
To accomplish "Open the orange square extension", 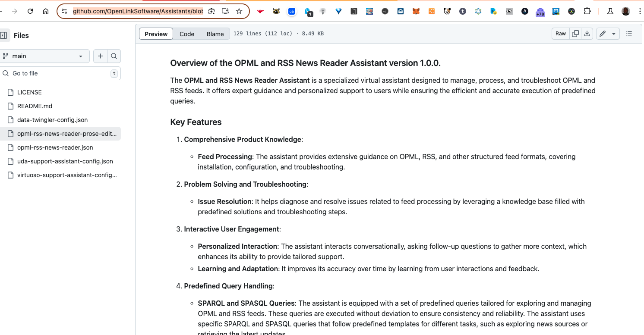I will click(x=432, y=12).
